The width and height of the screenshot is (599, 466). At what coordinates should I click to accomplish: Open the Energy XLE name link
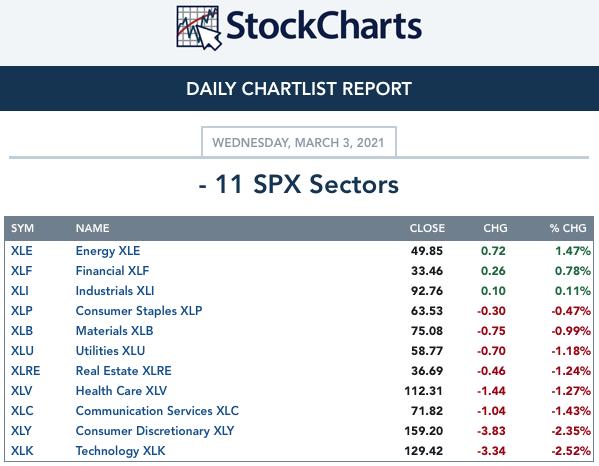point(108,251)
